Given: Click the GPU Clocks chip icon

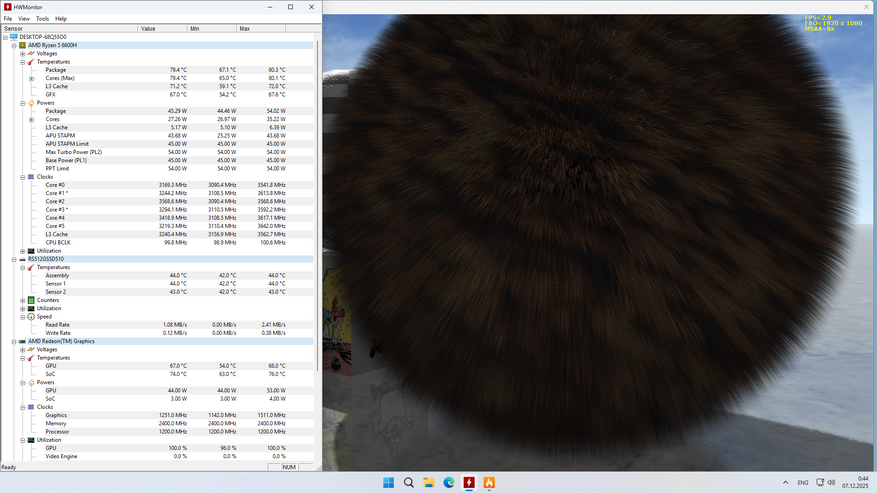Looking at the screenshot, I should pos(31,407).
